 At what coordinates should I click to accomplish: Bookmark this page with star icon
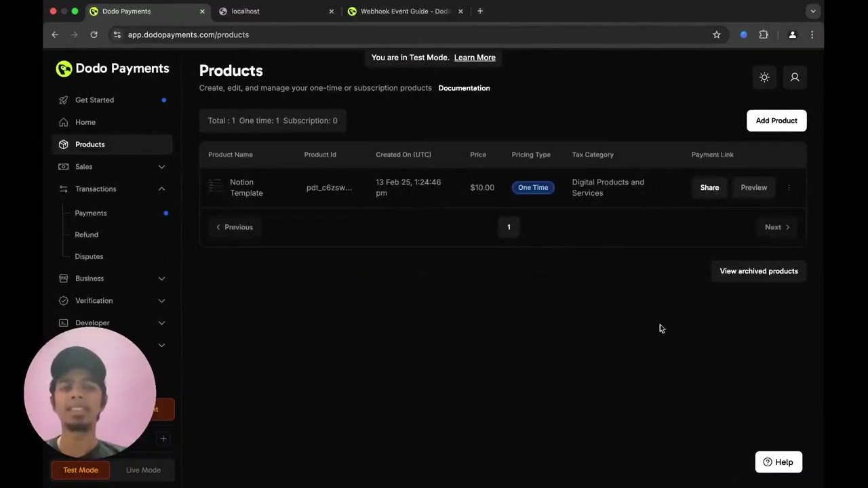coord(717,35)
